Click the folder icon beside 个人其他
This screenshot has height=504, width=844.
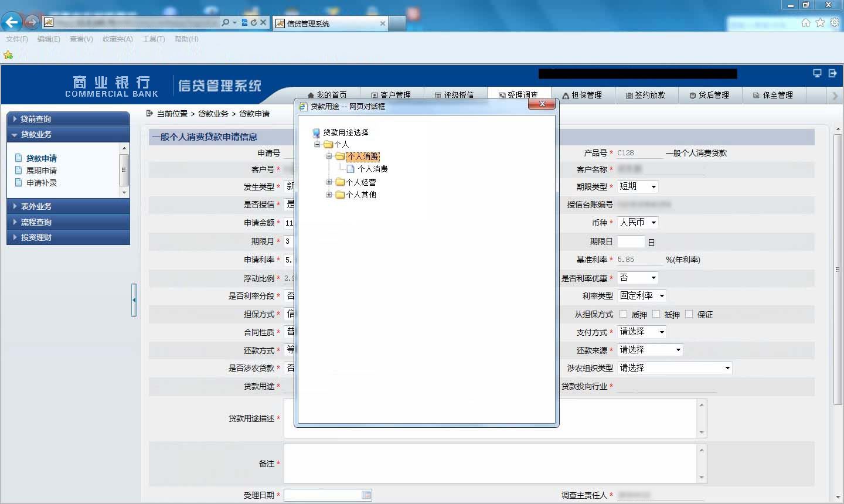tap(340, 195)
